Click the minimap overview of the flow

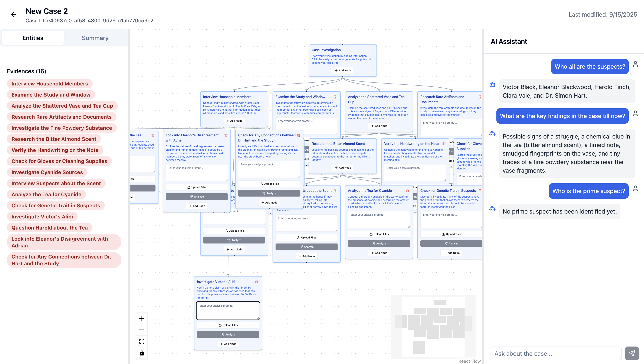pyautogui.click(x=433, y=326)
